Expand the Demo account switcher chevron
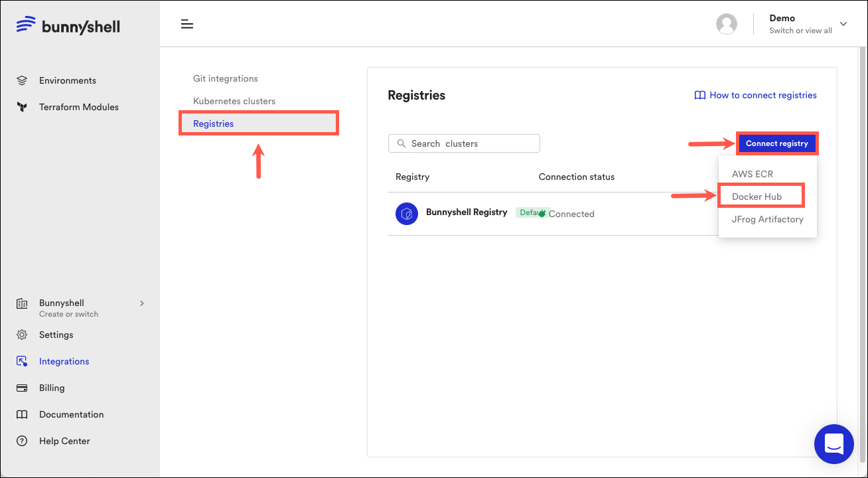The image size is (868, 478). (x=843, y=24)
